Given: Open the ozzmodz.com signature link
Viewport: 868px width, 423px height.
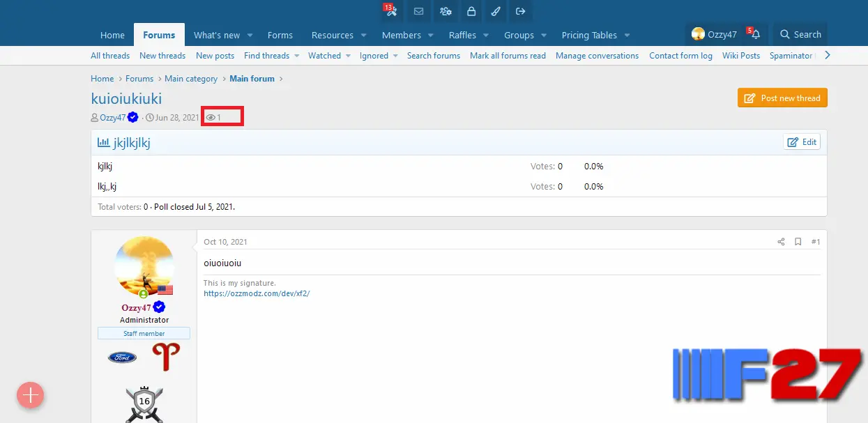Looking at the screenshot, I should (257, 293).
